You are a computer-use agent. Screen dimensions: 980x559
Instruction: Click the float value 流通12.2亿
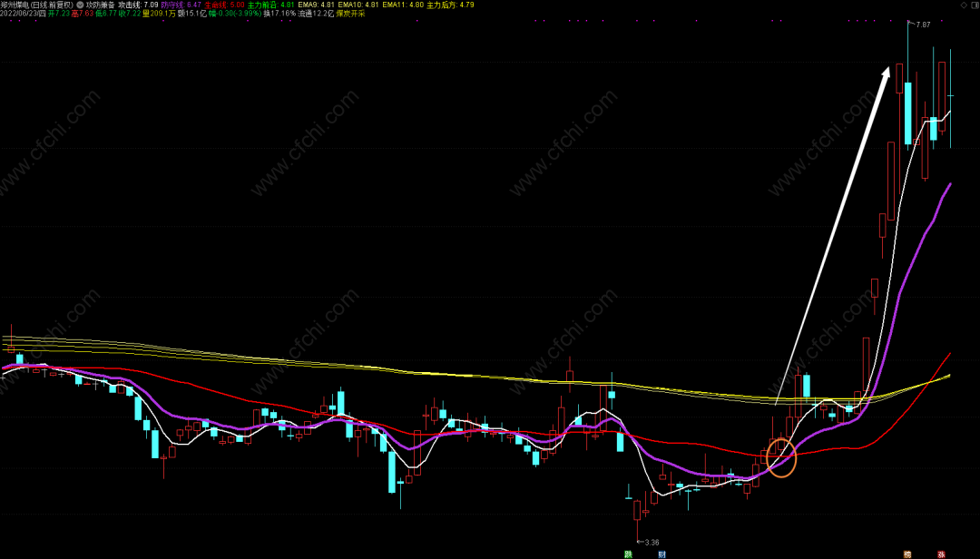(316, 14)
